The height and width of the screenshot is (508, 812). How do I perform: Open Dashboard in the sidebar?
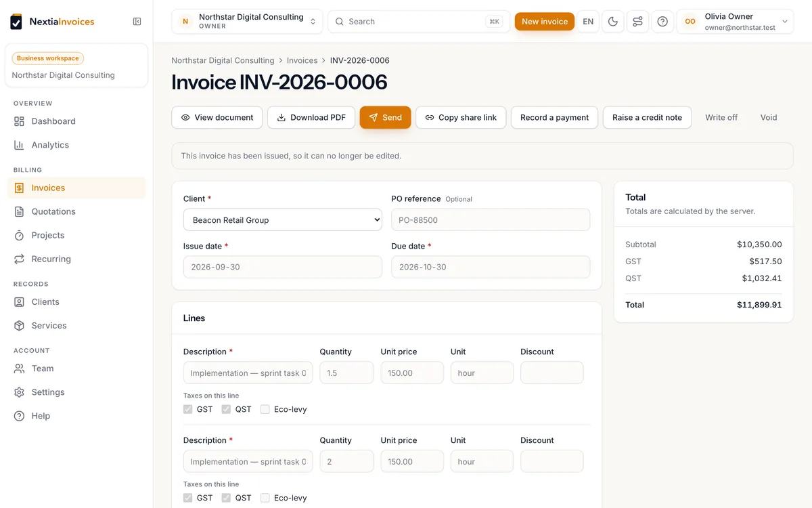[x=76, y=121]
